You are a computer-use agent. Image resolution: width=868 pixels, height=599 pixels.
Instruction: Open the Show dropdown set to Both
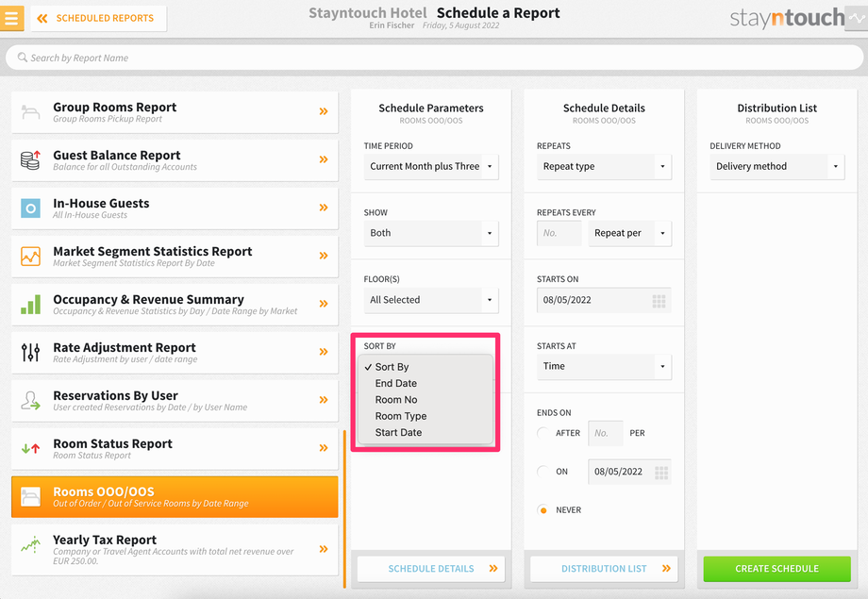(430, 233)
